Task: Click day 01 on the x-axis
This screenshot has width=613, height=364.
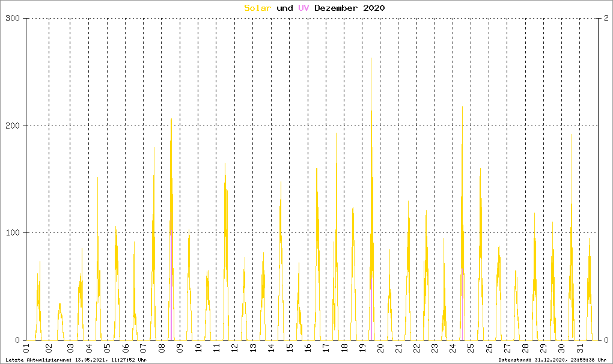Action: click(26, 349)
